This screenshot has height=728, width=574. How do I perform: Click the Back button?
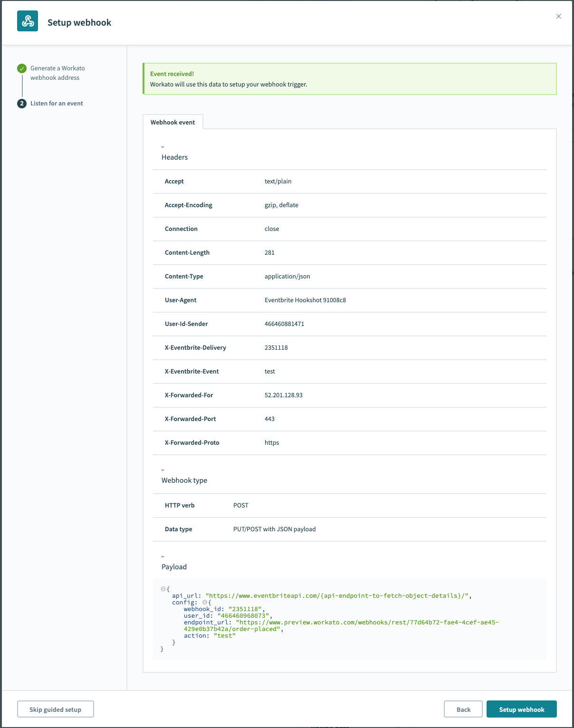tap(462, 709)
